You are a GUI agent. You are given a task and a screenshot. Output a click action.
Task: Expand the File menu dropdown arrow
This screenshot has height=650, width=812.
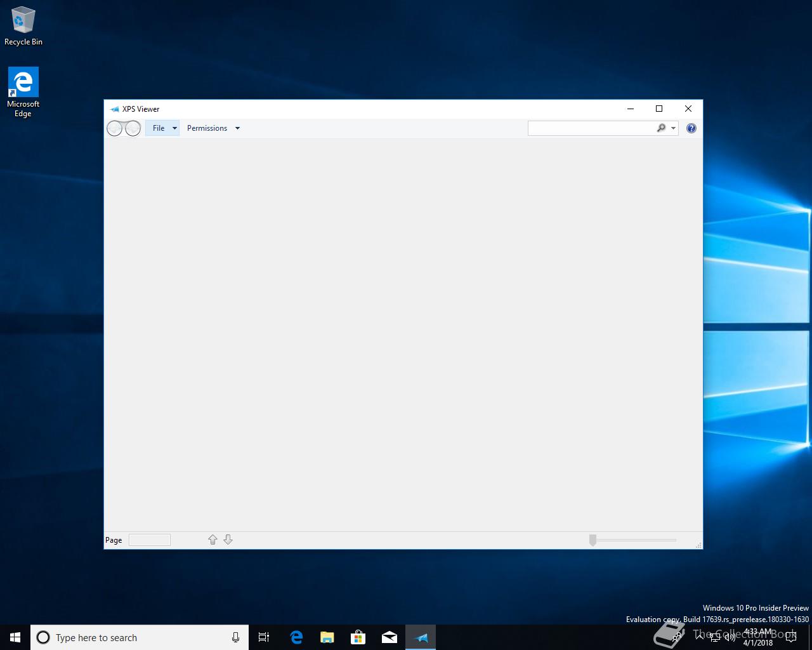click(x=174, y=128)
